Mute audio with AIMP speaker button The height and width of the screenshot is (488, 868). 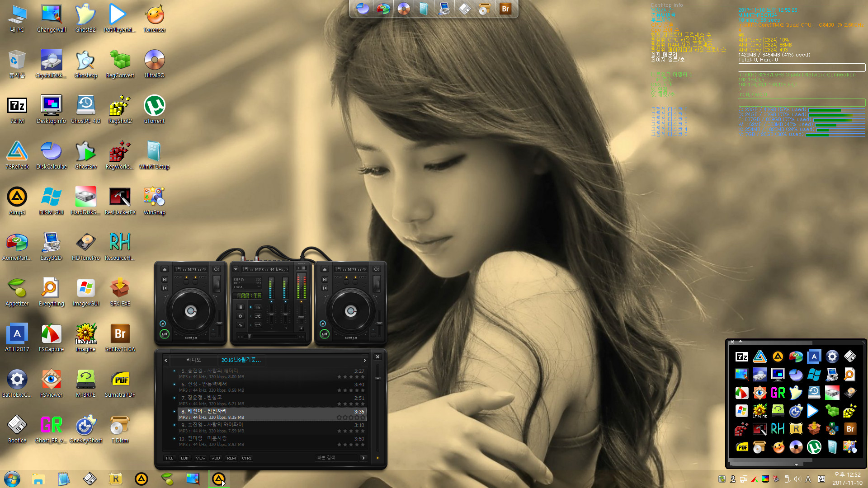301,328
